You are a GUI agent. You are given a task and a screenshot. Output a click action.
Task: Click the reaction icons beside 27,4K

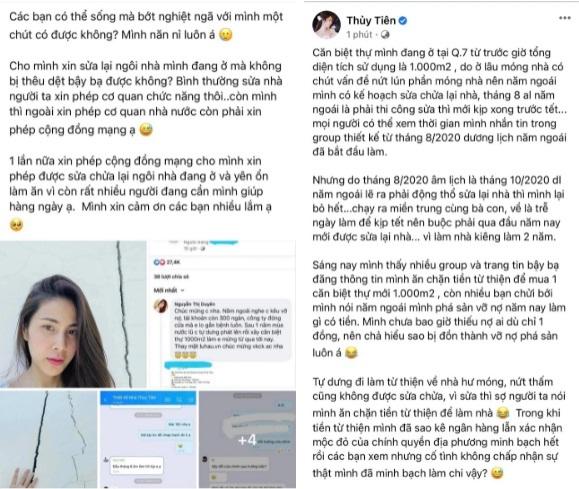160,262
